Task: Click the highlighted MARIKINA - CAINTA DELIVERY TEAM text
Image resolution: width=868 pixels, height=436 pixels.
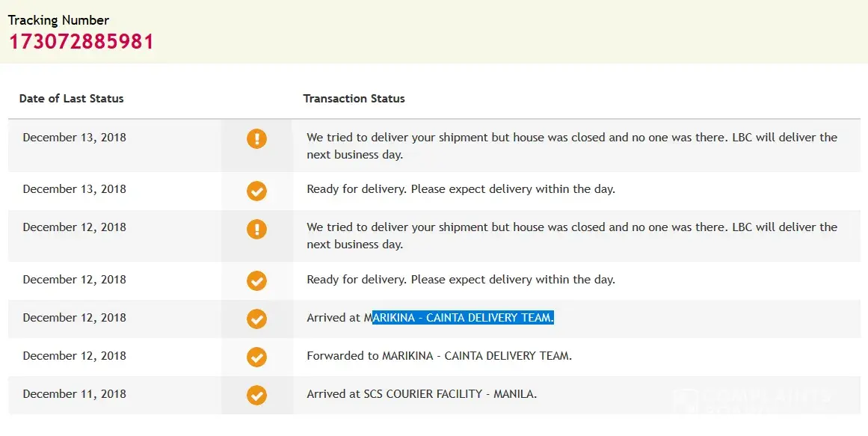Action: 464,318
